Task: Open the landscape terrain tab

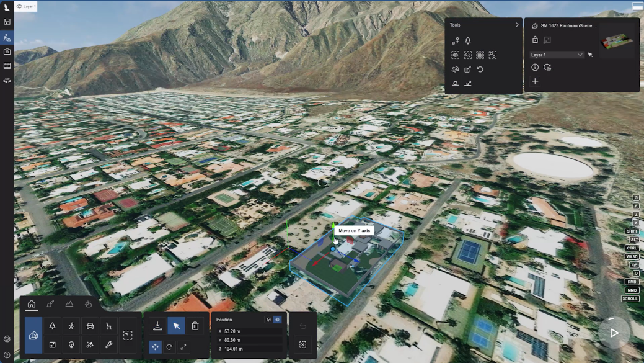Action: [69, 304]
